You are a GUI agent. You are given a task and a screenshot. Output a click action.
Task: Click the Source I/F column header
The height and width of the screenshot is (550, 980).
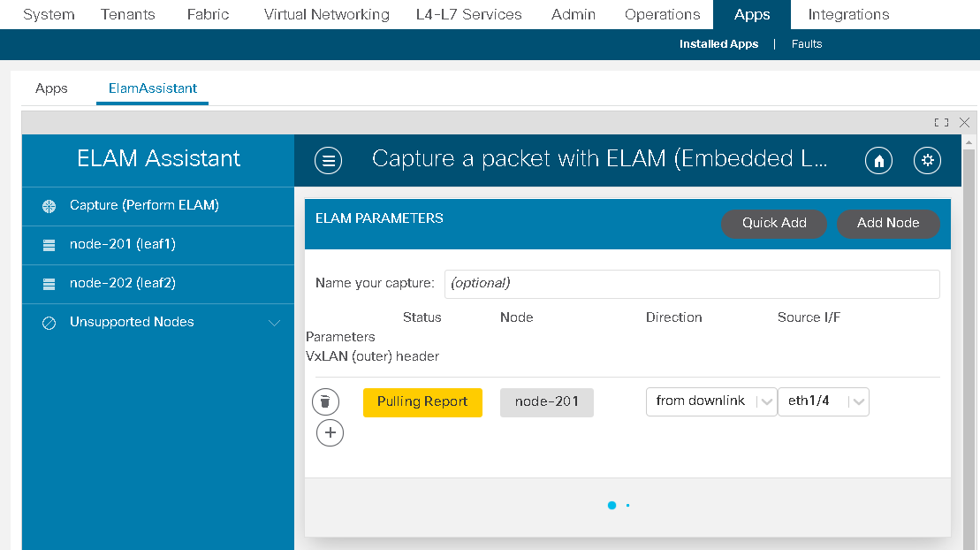click(x=809, y=317)
